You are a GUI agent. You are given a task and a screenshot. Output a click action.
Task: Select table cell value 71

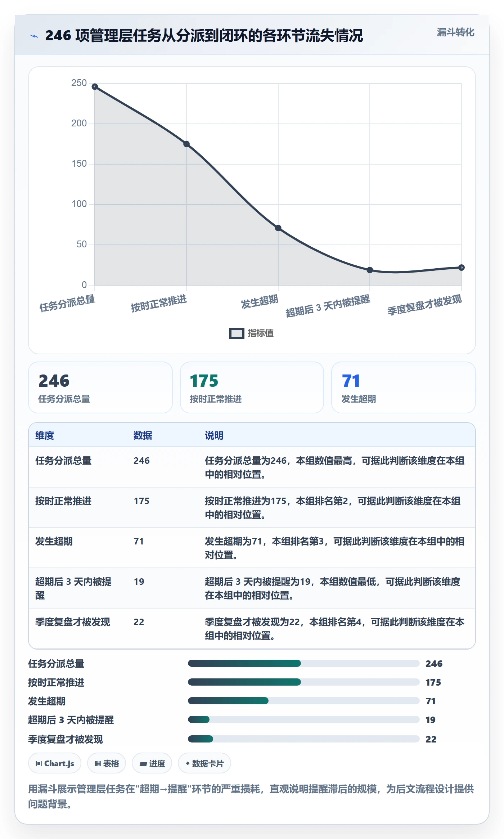(139, 541)
